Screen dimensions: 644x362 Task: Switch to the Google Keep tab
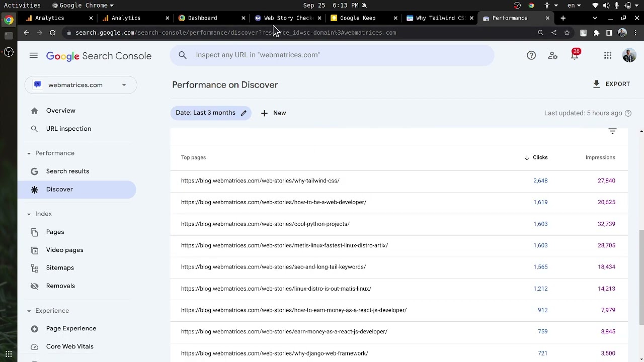358,18
